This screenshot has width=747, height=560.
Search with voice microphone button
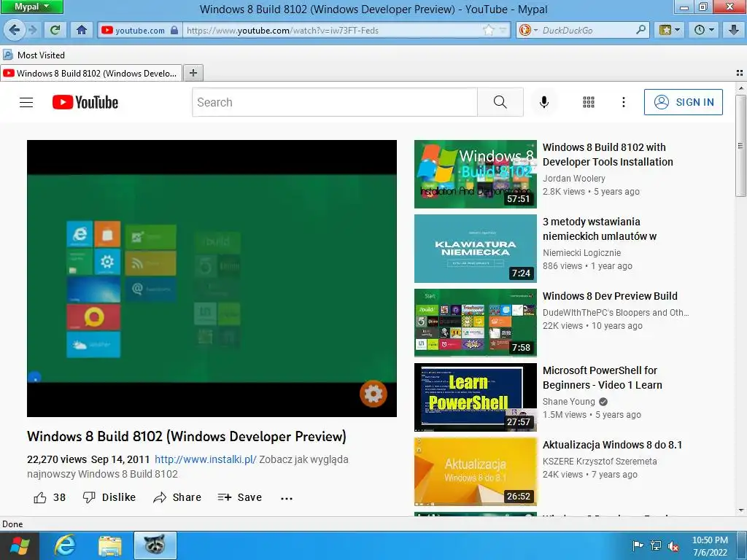(544, 102)
